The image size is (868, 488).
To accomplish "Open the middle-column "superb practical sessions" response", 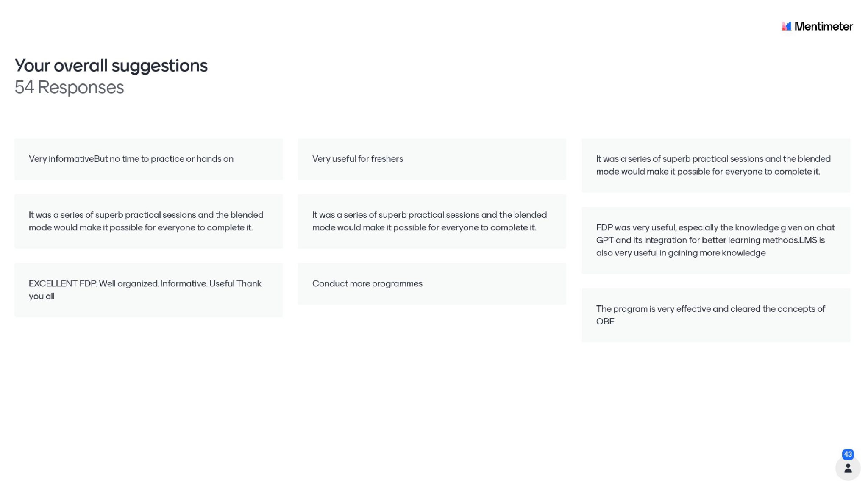I will click(x=431, y=221).
